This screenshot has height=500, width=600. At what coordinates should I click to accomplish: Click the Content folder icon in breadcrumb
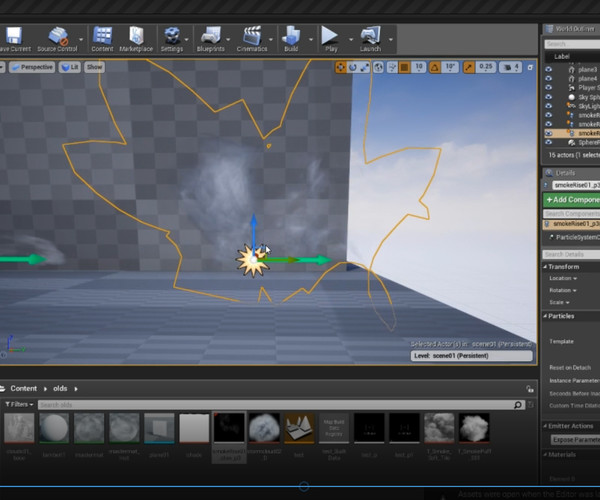coord(2,389)
